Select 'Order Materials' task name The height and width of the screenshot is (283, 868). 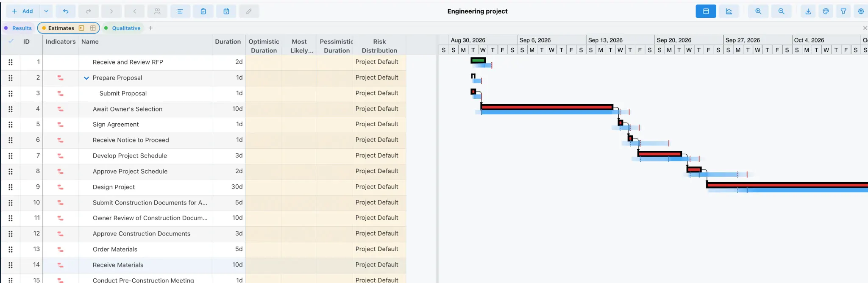(x=115, y=250)
